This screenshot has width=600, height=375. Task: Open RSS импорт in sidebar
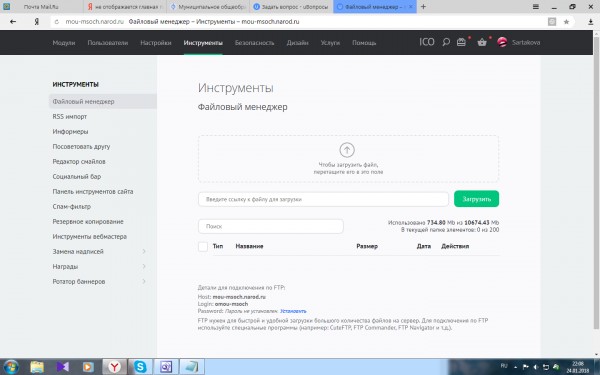click(70, 116)
